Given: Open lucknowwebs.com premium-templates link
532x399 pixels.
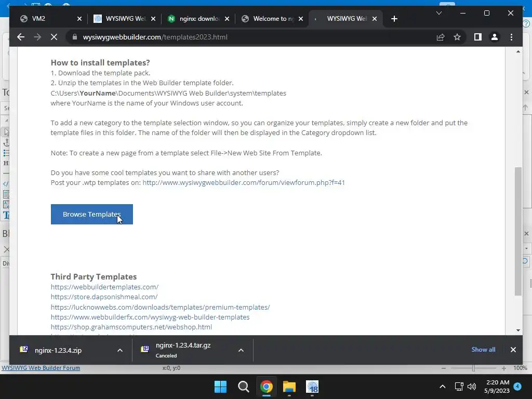Looking at the screenshot, I should pos(160,307).
